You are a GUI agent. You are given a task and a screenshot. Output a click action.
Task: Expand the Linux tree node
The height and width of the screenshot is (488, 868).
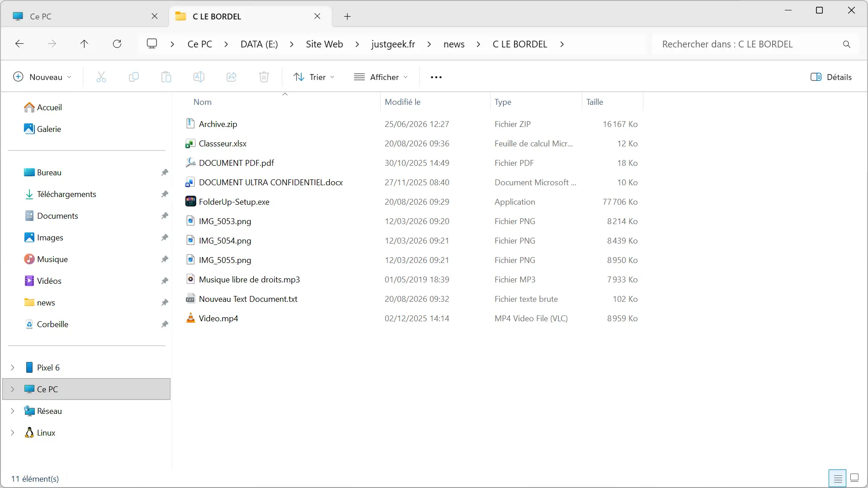pos(13,433)
